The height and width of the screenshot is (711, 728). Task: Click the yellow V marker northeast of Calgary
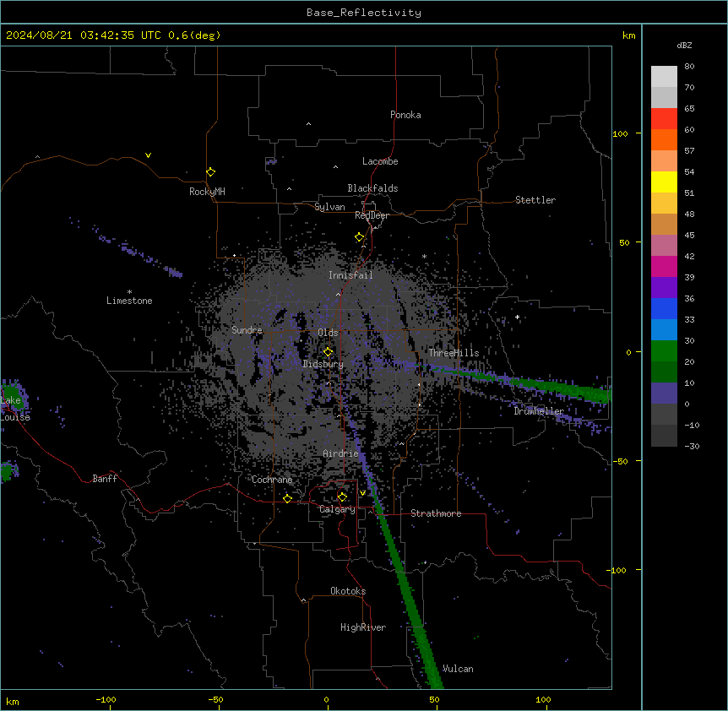(362, 493)
